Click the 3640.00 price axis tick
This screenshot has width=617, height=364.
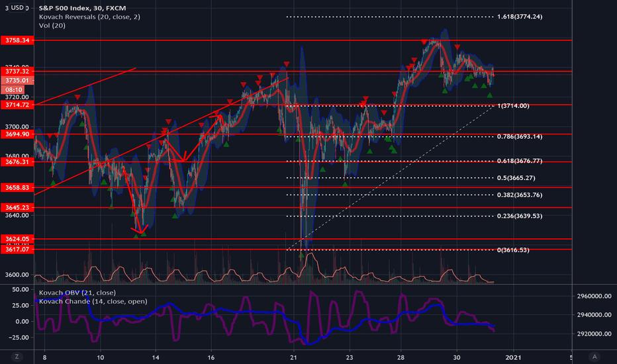(17, 215)
